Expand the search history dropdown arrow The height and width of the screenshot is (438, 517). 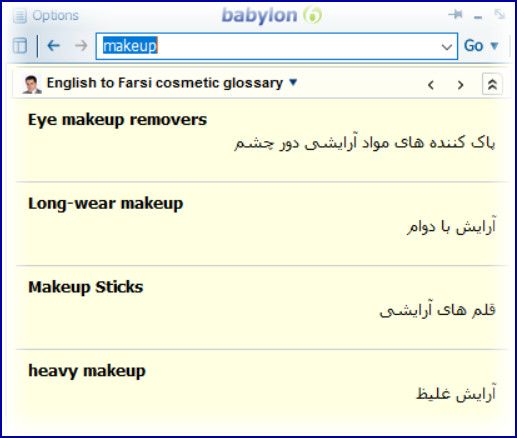447,47
